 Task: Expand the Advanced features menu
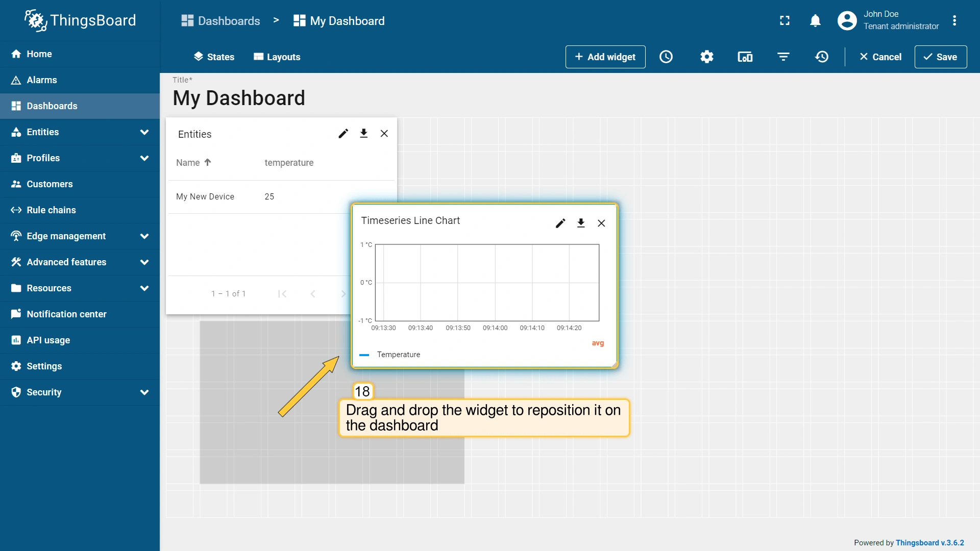(x=144, y=262)
